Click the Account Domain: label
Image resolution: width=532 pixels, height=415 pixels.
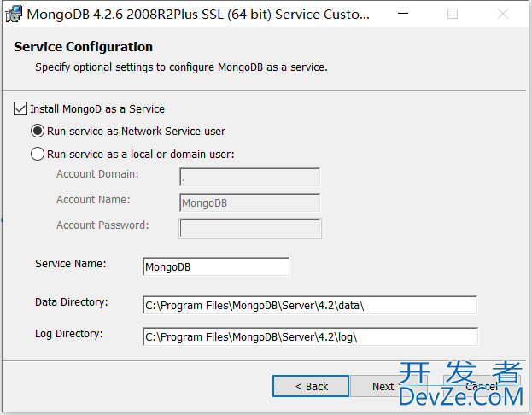[97, 173]
